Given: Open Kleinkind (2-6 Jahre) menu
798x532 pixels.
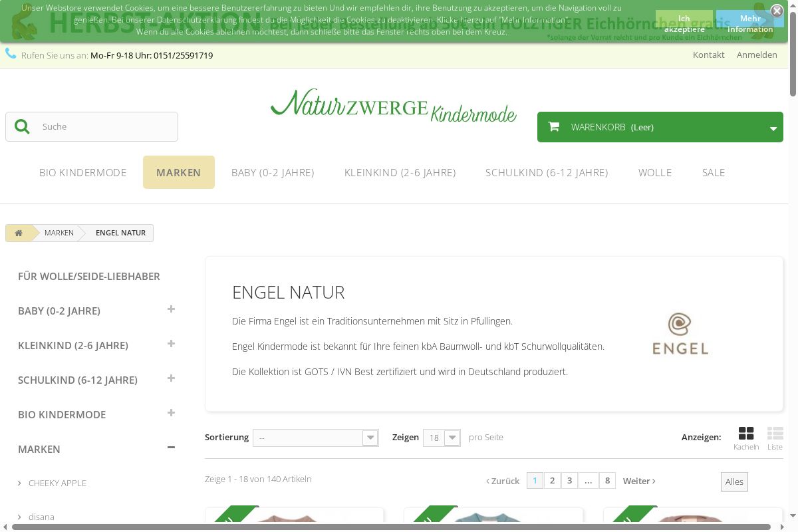Looking at the screenshot, I should tap(400, 172).
